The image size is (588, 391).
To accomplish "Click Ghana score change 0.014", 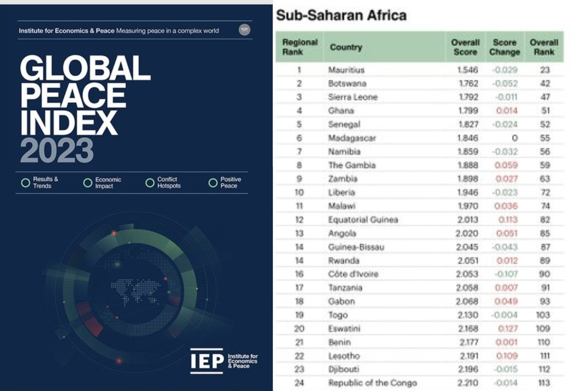I will pyautogui.click(x=507, y=111).
